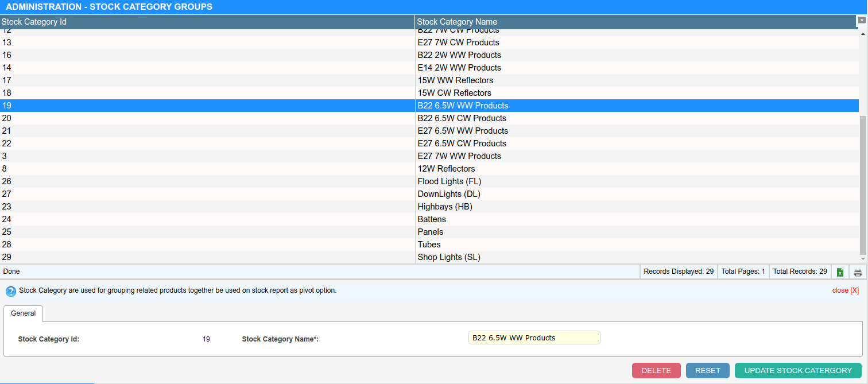Dismiss help text with close [X] link
868x384 pixels.
coord(845,290)
